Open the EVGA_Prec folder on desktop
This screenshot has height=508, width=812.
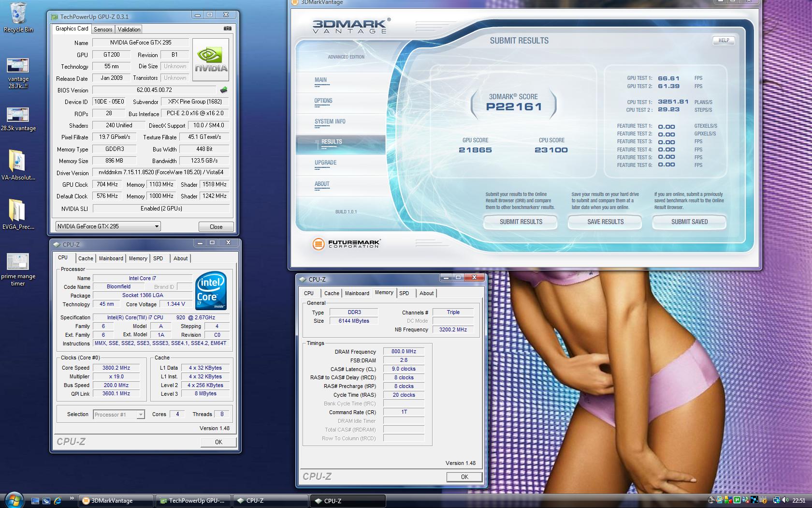[18, 214]
